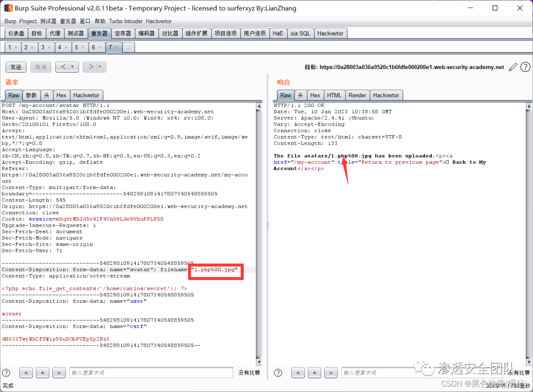The image size is (533, 392).
Task: Close Repeater tab 4
Action: click(x=66, y=47)
